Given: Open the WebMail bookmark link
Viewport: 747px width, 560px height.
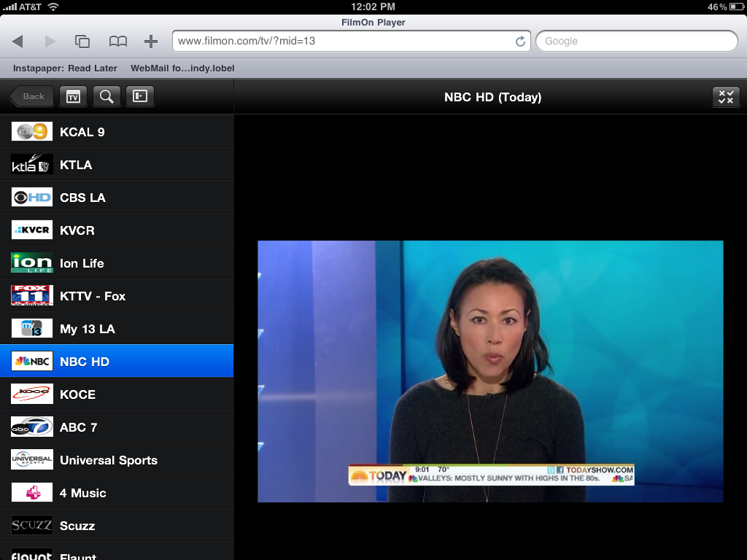Looking at the screenshot, I should (182, 69).
